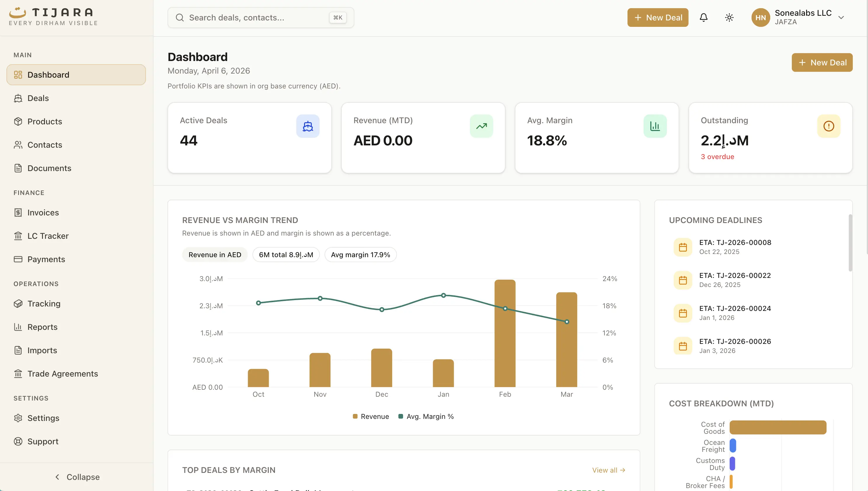Image resolution: width=868 pixels, height=491 pixels.
Task: Navigate to Tracking under Operations
Action: [x=44, y=304]
